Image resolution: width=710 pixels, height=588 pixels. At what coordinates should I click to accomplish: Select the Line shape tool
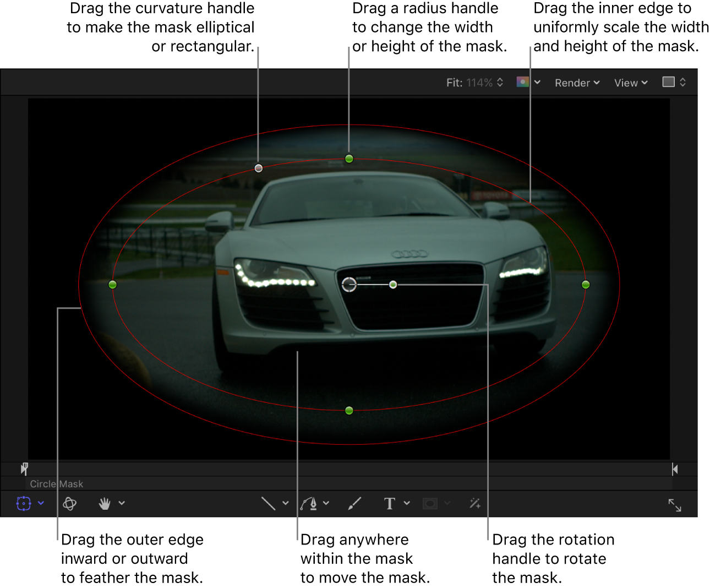(x=268, y=503)
